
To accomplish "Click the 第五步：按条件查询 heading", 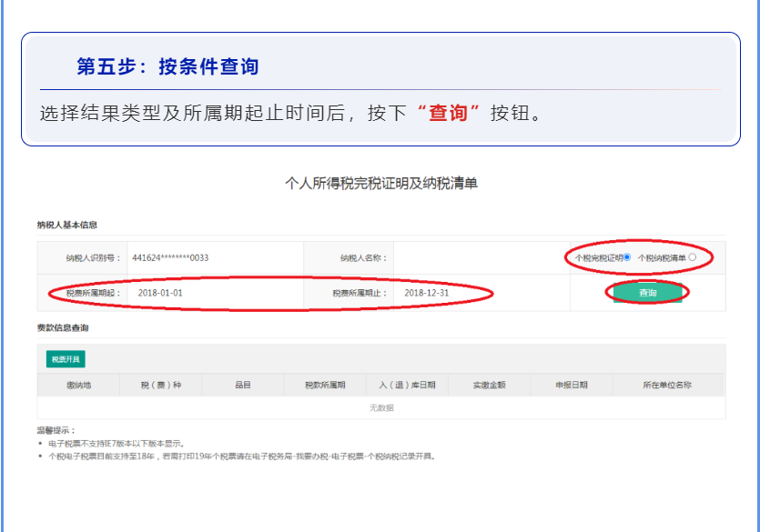I will point(168,67).
